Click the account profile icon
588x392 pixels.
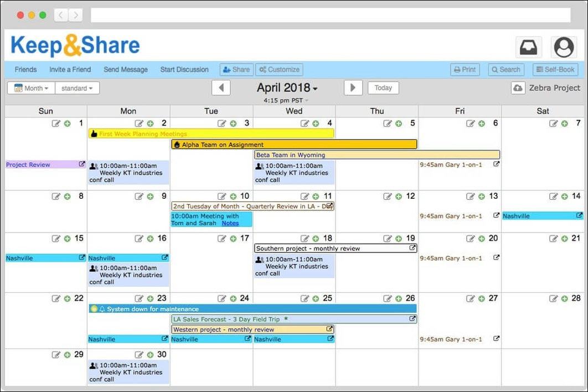pos(564,47)
